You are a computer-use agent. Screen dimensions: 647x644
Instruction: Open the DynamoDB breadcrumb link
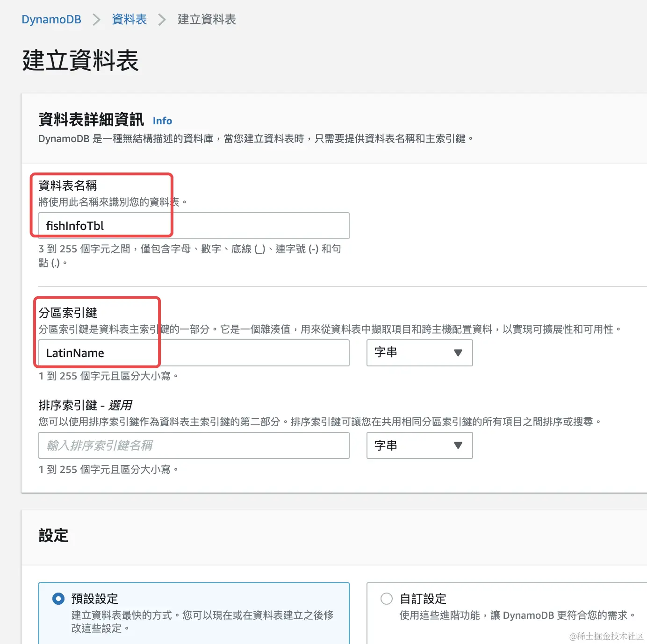pos(51,19)
